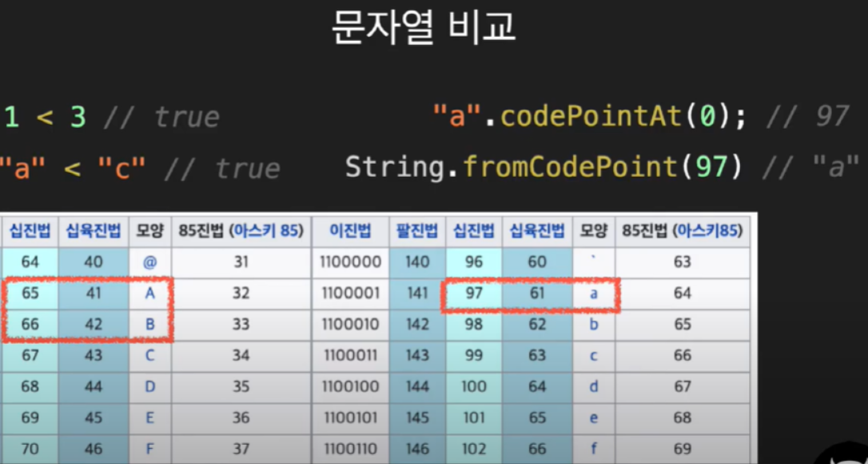Click the Ascii85 cell 31
The width and height of the screenshot is (868, 464).
[x=241, y=262]
